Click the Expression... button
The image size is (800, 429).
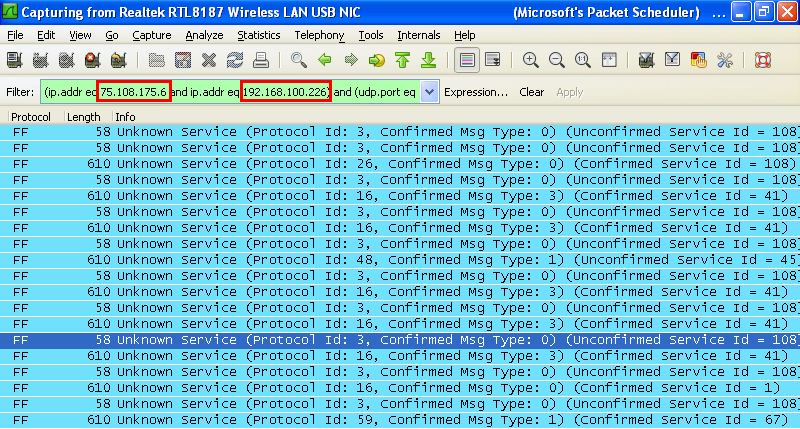[x=476, y=92]
